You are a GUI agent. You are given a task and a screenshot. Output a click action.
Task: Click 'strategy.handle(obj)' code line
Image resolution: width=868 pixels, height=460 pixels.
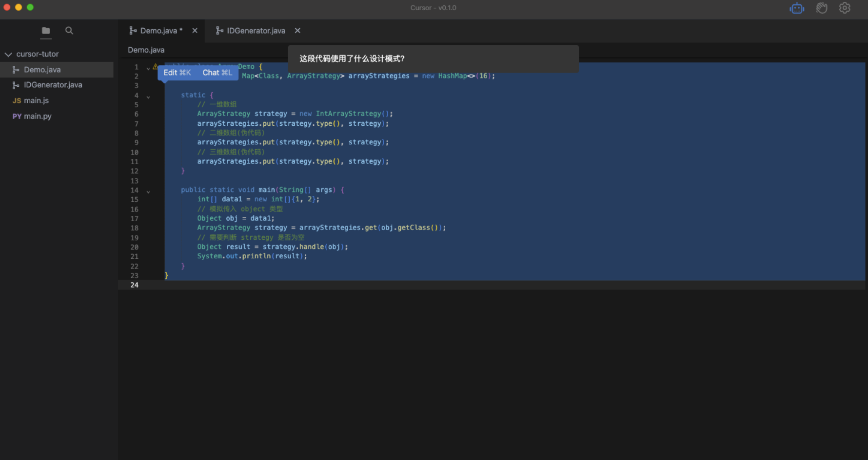click(273, 247)
